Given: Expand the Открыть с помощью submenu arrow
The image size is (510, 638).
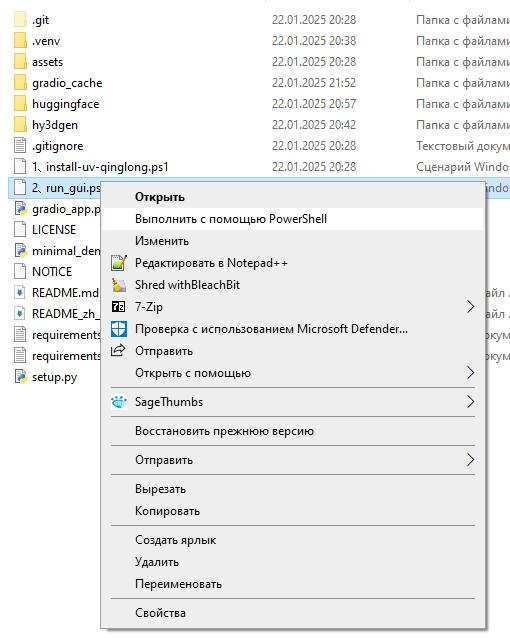Looking at the screenshot, I should pyautogui.click(x=471, y=373).
